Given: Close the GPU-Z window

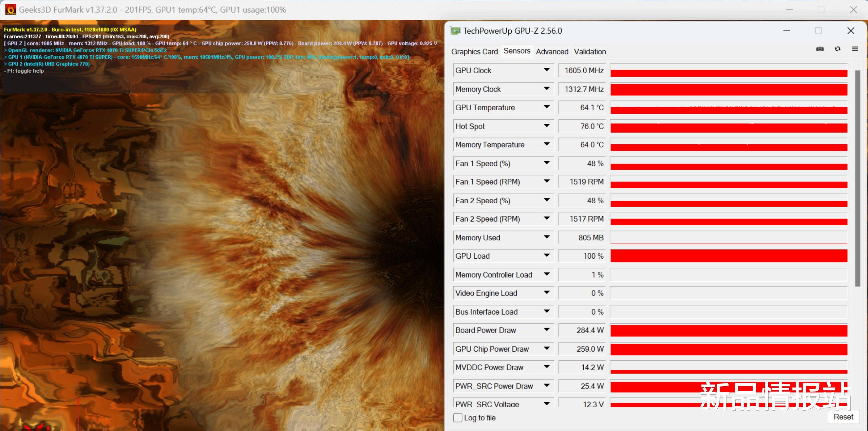Looking at the screenshot, I should point(851,31).
